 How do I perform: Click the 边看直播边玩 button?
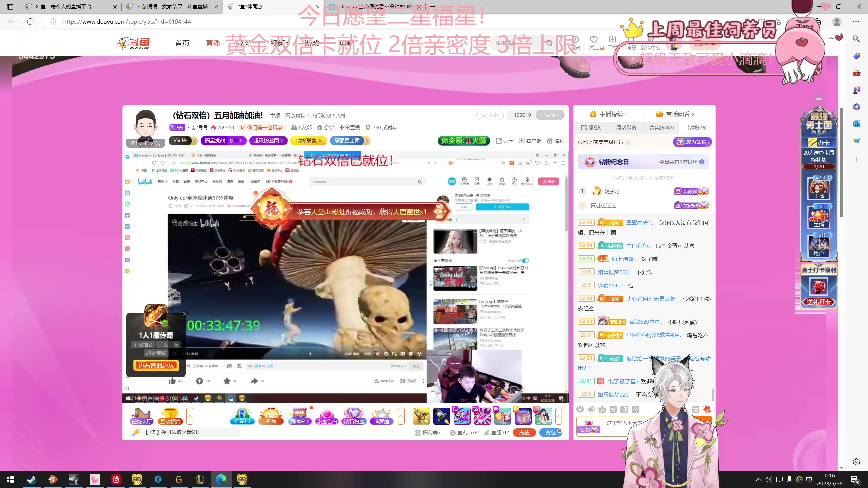(156, 365)
